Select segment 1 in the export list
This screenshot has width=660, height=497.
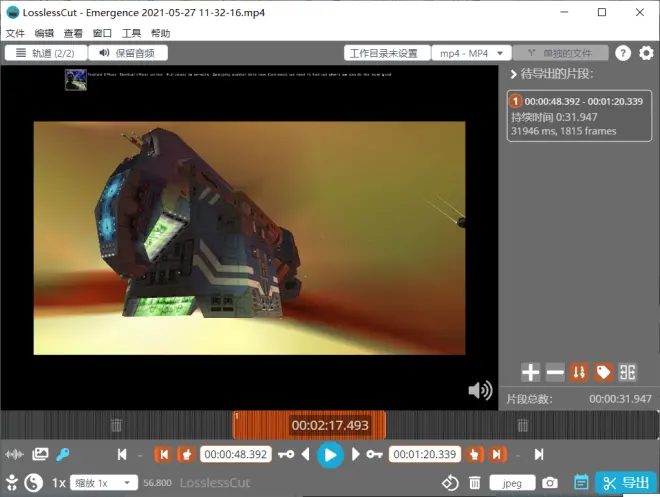click(580, 116)
